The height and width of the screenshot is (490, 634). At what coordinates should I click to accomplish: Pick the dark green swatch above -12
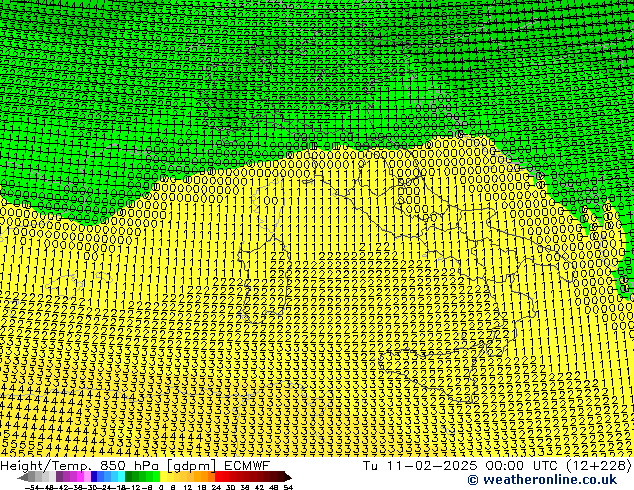point(129,476)
